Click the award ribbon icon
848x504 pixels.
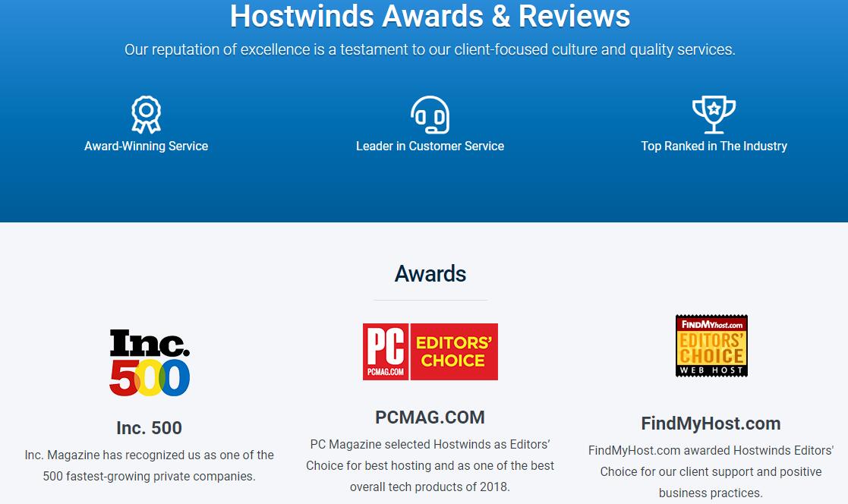pyautogui.click(x=146, y=115)
